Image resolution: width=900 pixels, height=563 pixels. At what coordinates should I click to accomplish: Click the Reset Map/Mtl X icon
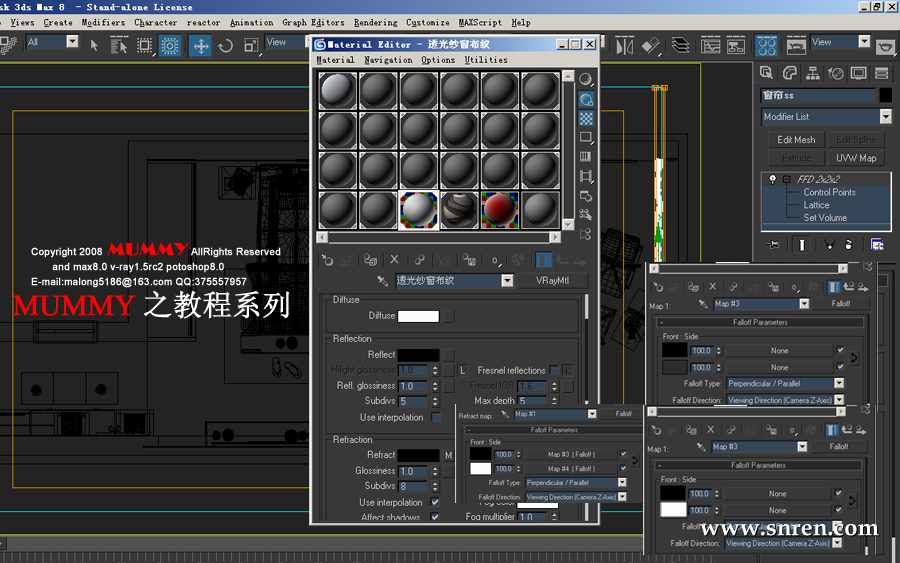point(394,259)
